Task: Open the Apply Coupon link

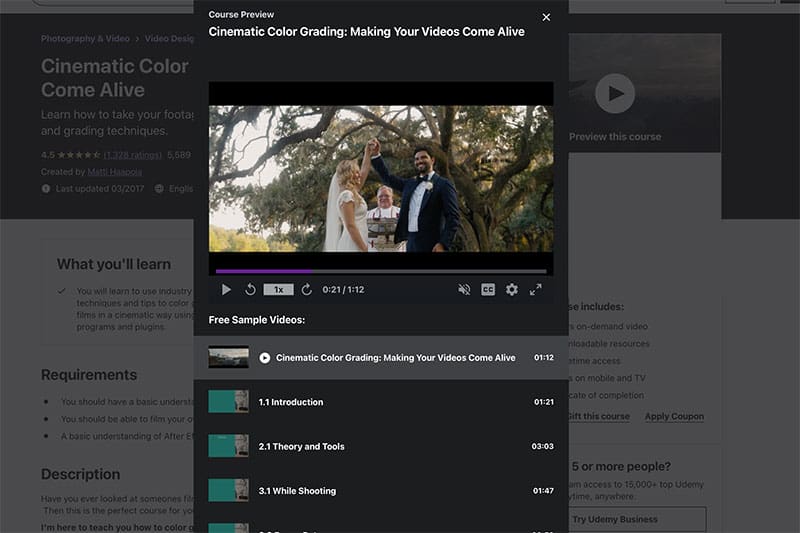Action: click(x=674, y=416)
